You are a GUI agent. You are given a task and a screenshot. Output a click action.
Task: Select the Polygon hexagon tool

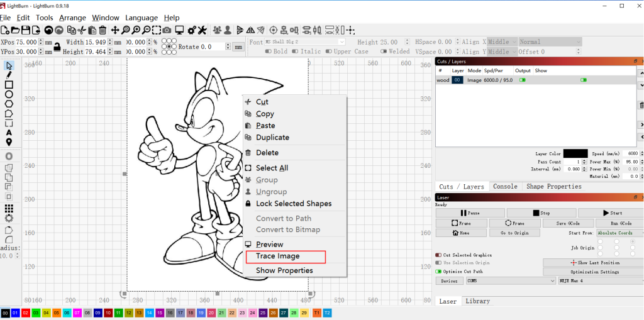coord(9,104)
